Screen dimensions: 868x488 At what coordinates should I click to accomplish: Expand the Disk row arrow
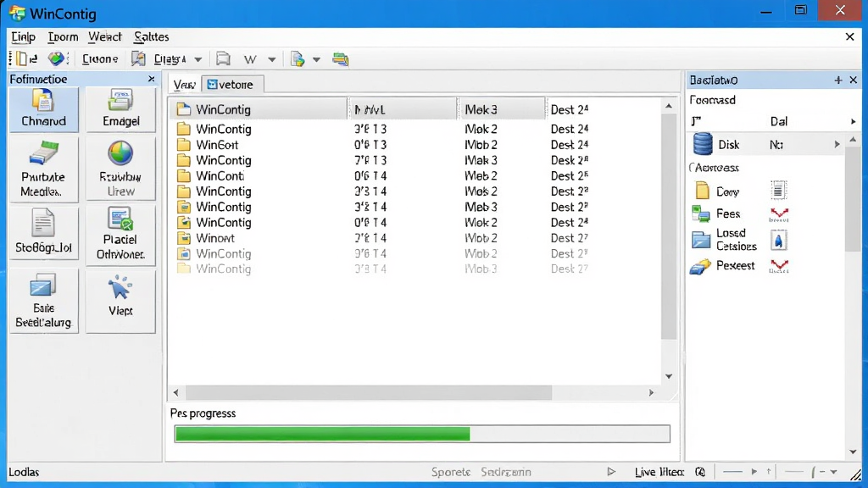pyautogui.click(x=837, y=144)
